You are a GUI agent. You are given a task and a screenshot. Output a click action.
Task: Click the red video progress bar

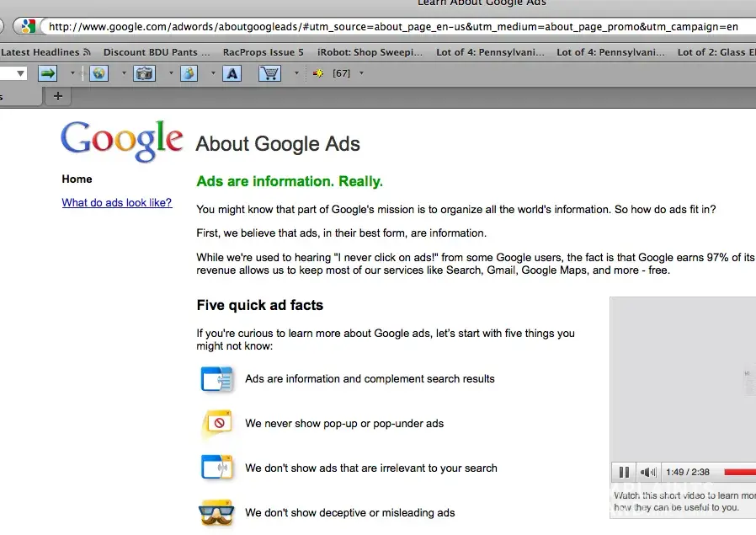(740, 472)
